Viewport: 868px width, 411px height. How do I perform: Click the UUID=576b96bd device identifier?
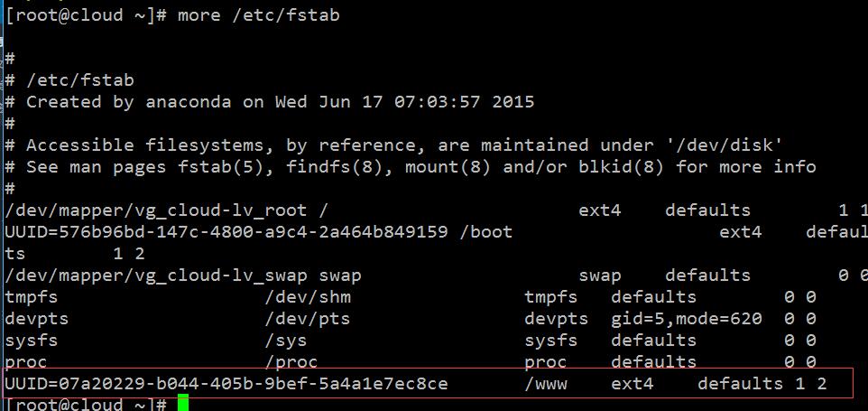(226, 231)
